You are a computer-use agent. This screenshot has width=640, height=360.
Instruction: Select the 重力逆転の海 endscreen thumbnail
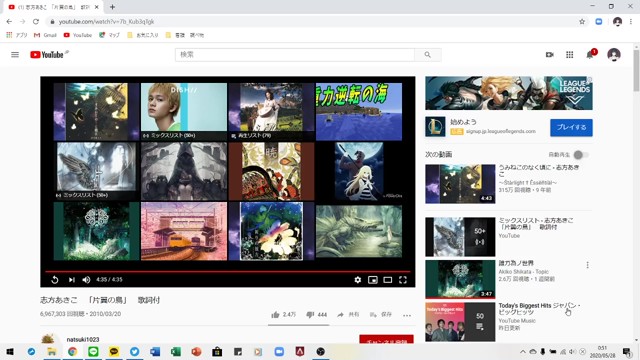[359, 111]
